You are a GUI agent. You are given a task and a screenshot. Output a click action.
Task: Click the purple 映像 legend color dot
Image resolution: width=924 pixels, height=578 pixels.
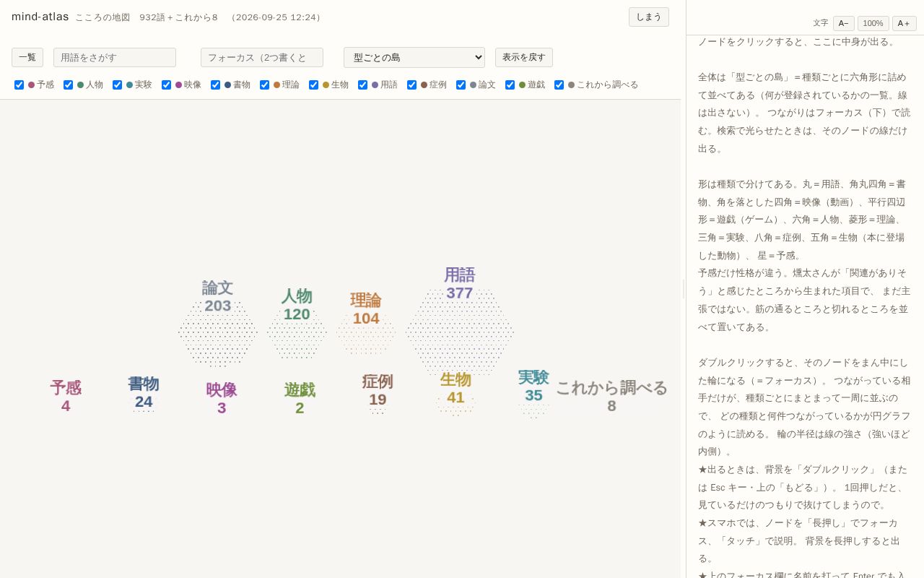click(179, 85)
